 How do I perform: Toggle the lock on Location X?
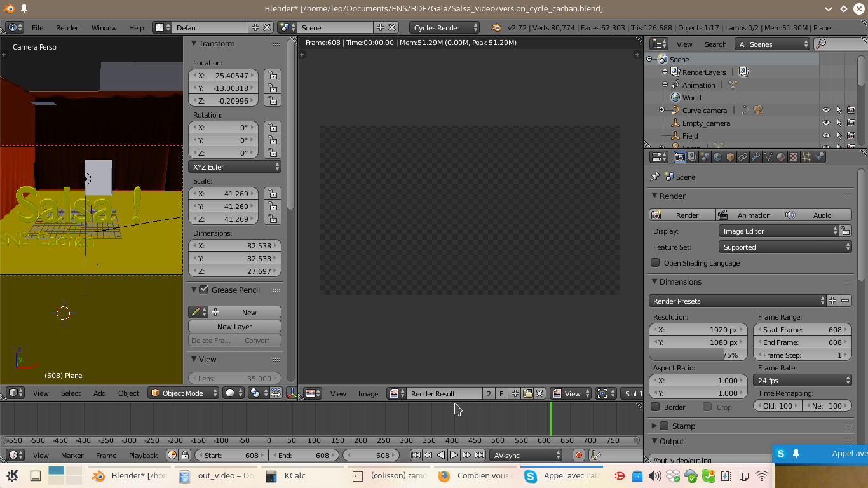coord(272,75)
